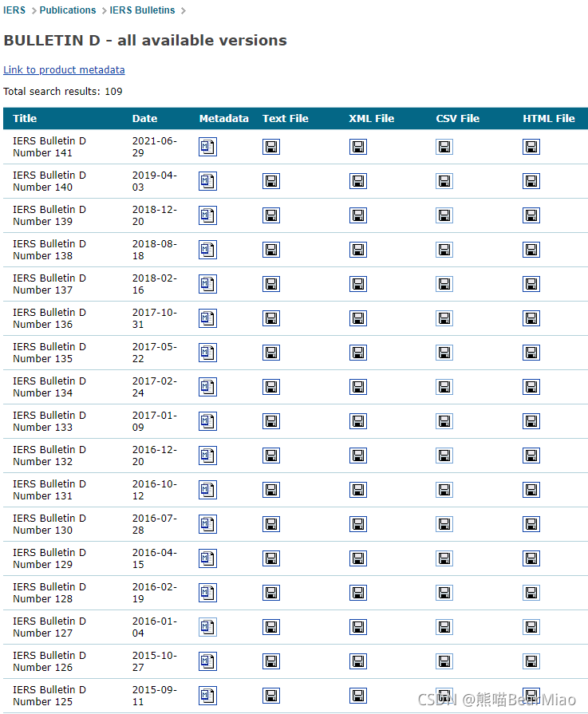Click the HTML File column header

548,118
